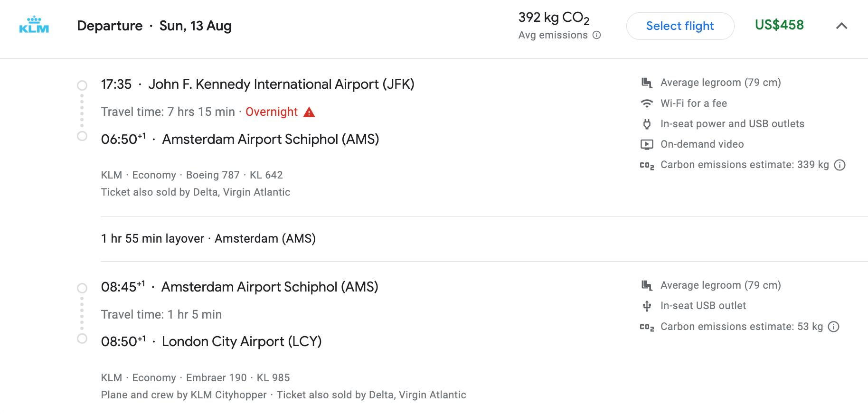868x414 pixels.
Task: Click the red Overnight warning triangle
Action: pyautogui.click(x=309, y=112)
